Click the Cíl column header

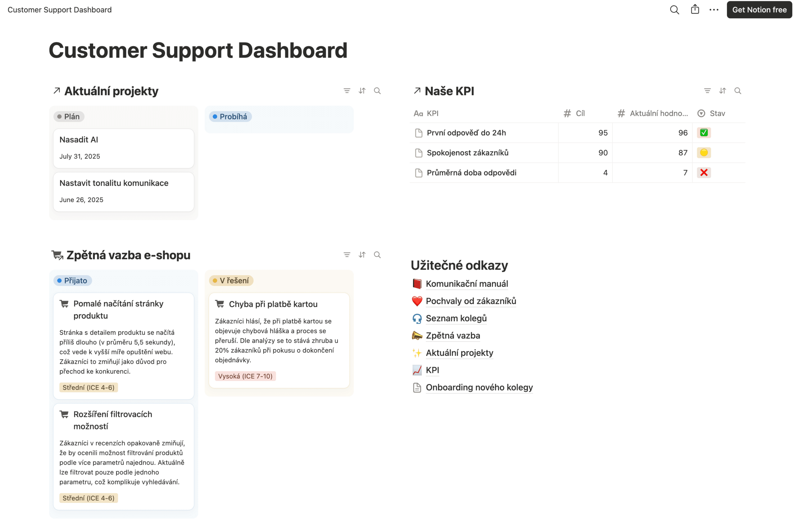tap(580, 113)
